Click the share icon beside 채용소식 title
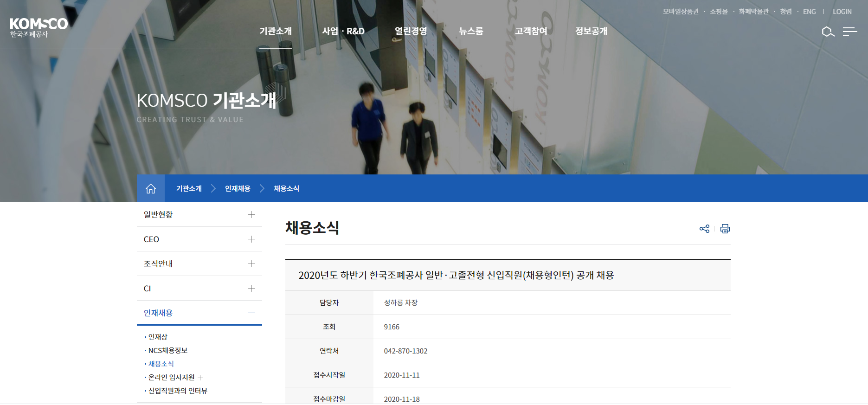This screenshot has width=868, height=405. coord(704,229)
